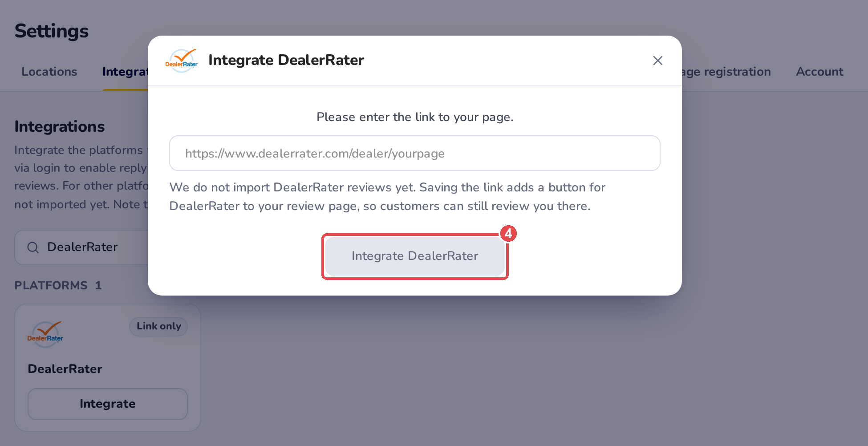The width and height of the screenshot is (868, 446).
Task: Click the Integrate DealerRater button
Action: 414,256
